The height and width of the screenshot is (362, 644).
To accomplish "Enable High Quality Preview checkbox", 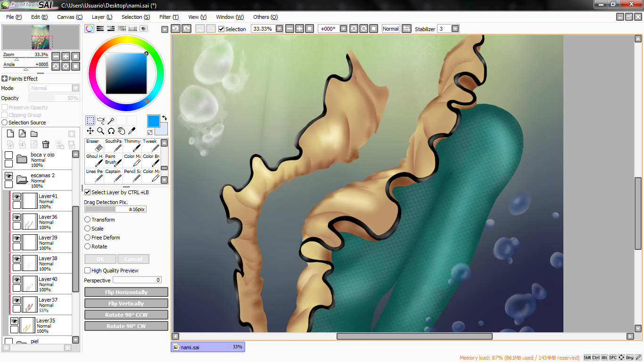I will point(87,271).
